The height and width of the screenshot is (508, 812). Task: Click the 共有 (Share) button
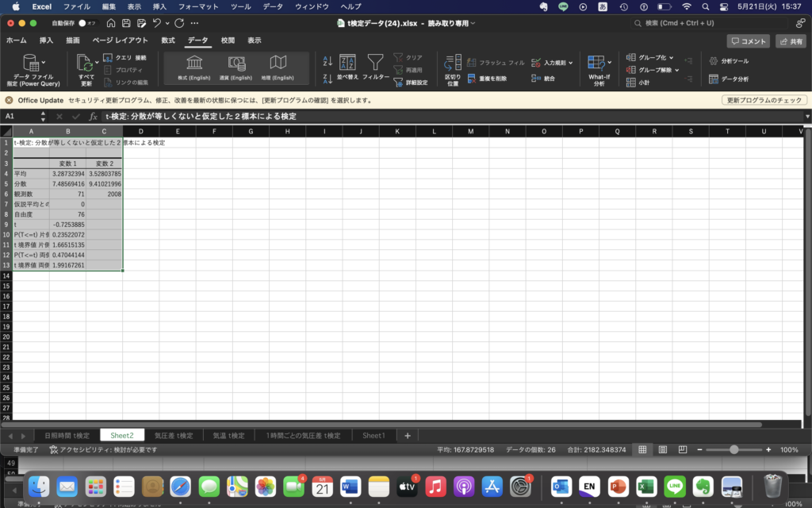[x=791, y=41]
